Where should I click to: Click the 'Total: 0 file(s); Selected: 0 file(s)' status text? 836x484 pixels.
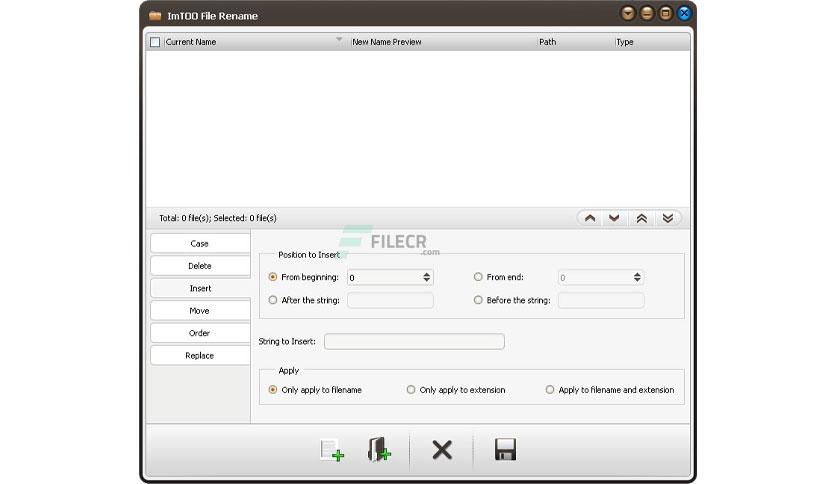point(218,218)
